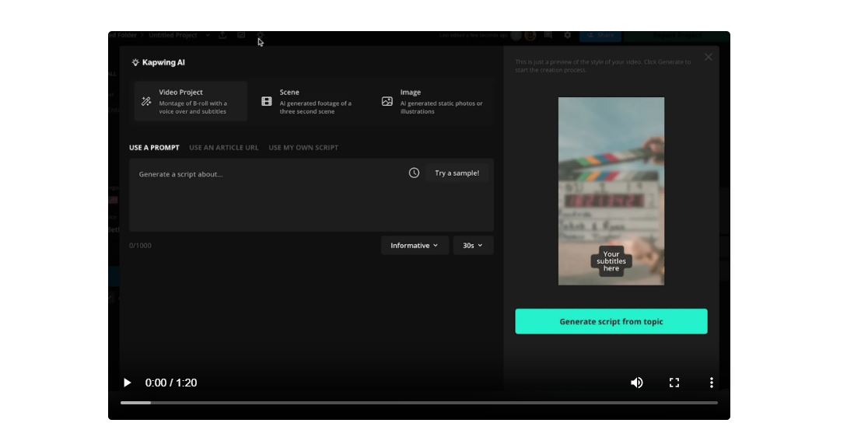Open settings gear in top bar
The width and height of the screenshot is (868, 437).
click(568, 36)
